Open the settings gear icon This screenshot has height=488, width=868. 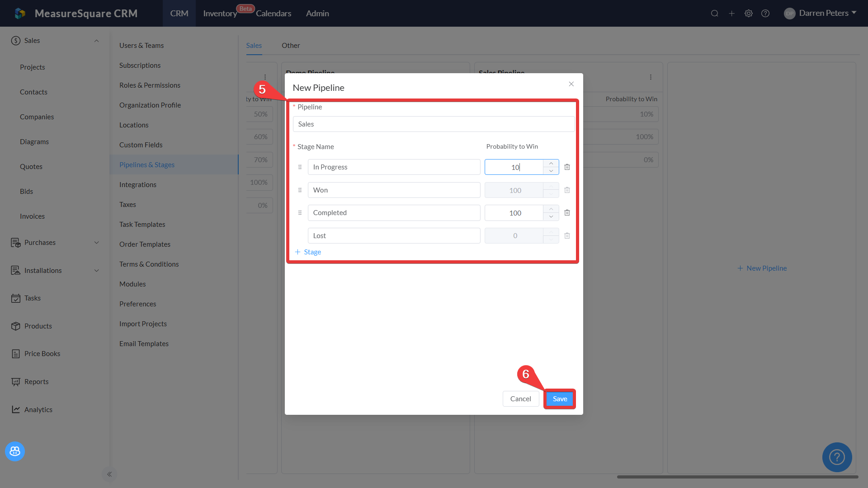[x=749, y=14]
